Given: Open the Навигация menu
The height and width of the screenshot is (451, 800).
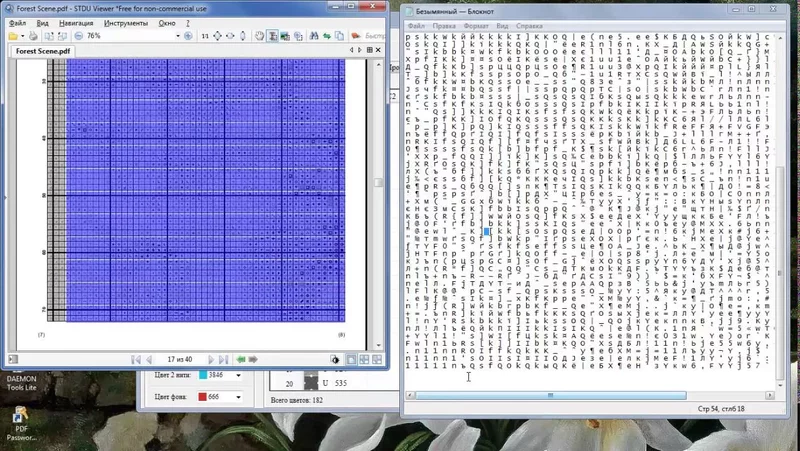Looking at the screenshot, I should [x=76, y=23].
